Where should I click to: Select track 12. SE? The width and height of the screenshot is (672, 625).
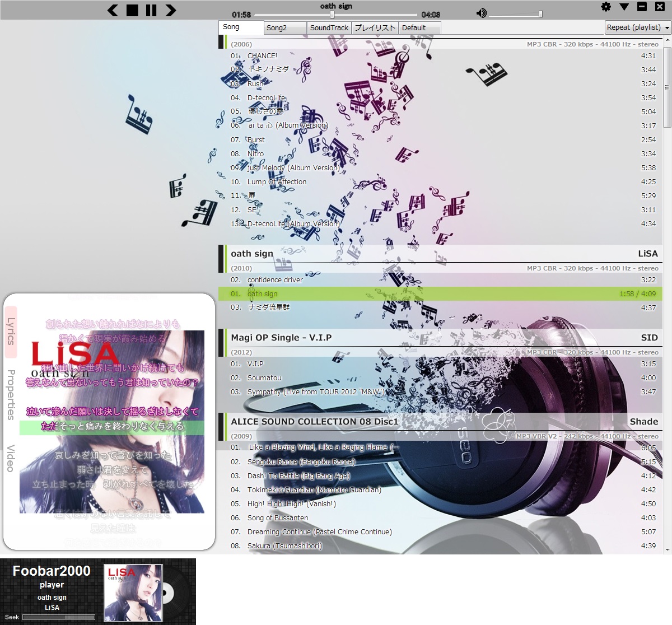[x=440, y=209]
